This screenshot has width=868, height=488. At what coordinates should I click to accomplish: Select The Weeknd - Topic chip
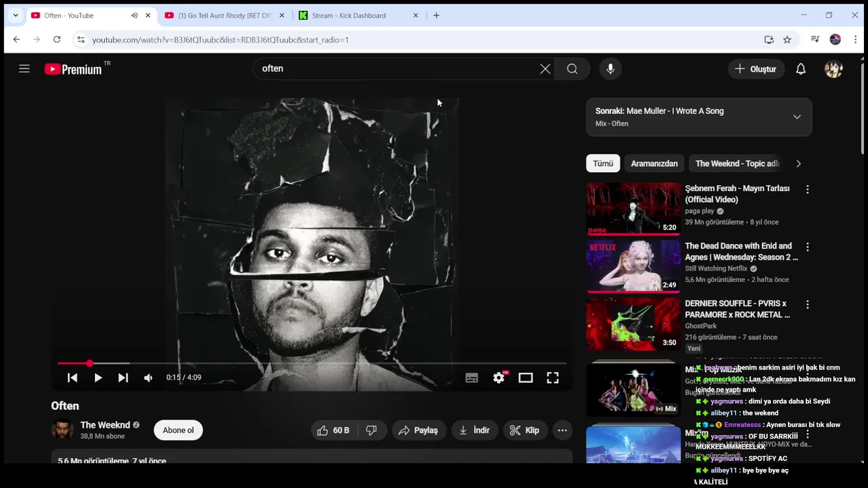pyautogui.click(x=737, y=163)
